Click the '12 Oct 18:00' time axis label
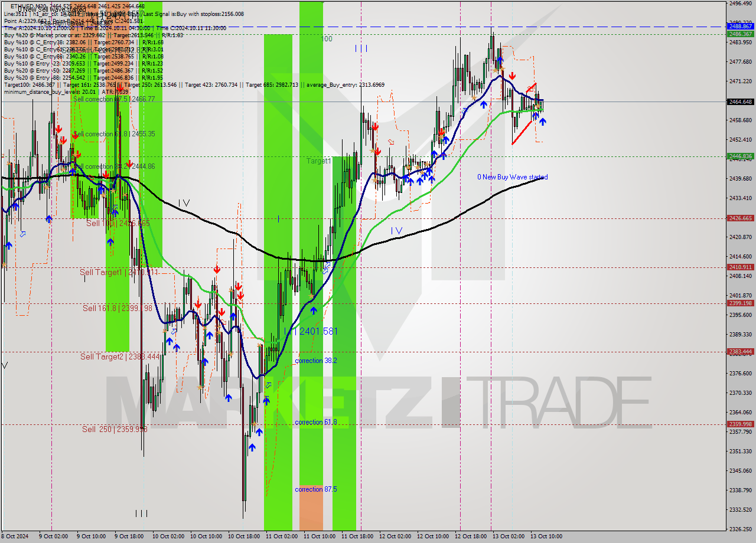Viewport: 756px width, 543px height. pyautogui.click(x=471, y=537)
